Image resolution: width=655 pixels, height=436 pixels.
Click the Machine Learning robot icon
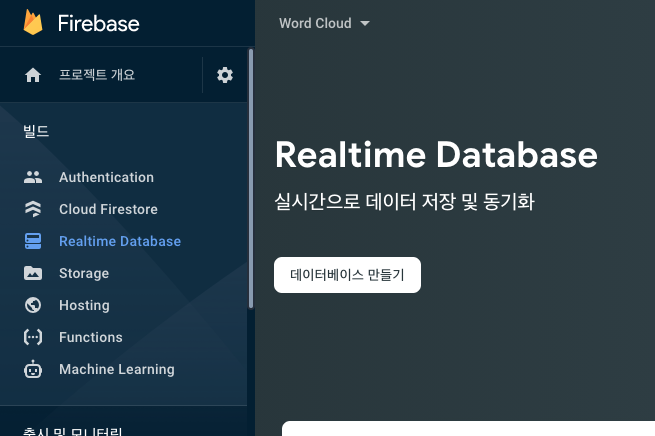(33, 369)
